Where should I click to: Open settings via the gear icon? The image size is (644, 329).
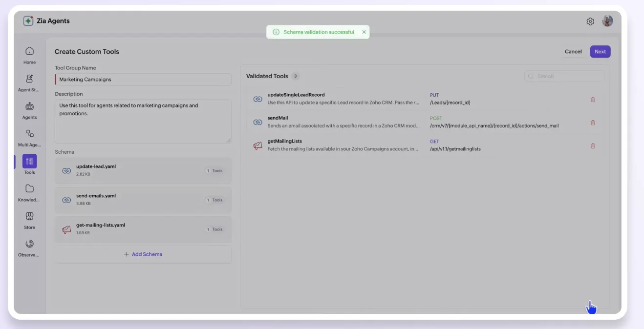click(590, 21)
